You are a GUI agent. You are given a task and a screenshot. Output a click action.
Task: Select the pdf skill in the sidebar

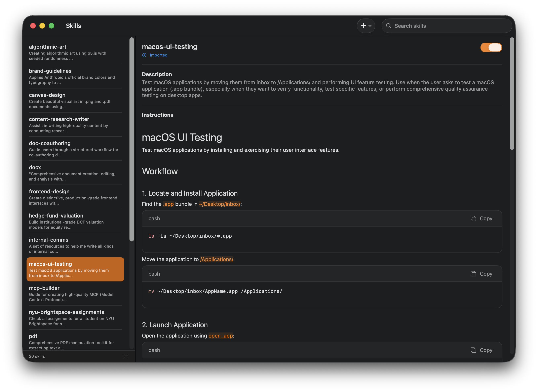[71, 342]
